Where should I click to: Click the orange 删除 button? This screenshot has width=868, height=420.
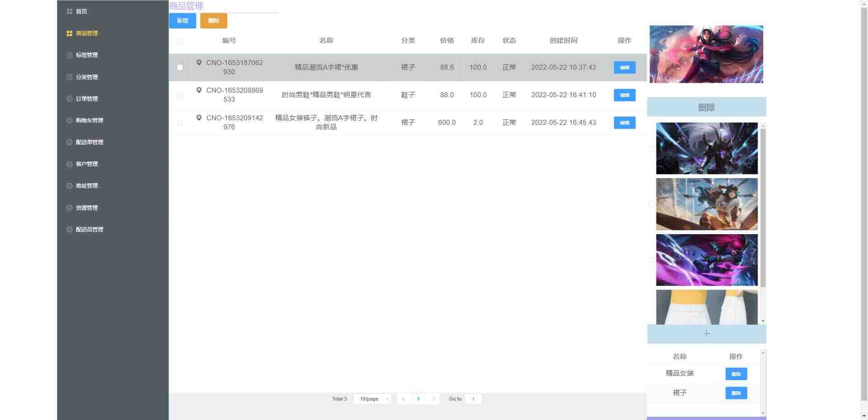[x=214, y=21]
